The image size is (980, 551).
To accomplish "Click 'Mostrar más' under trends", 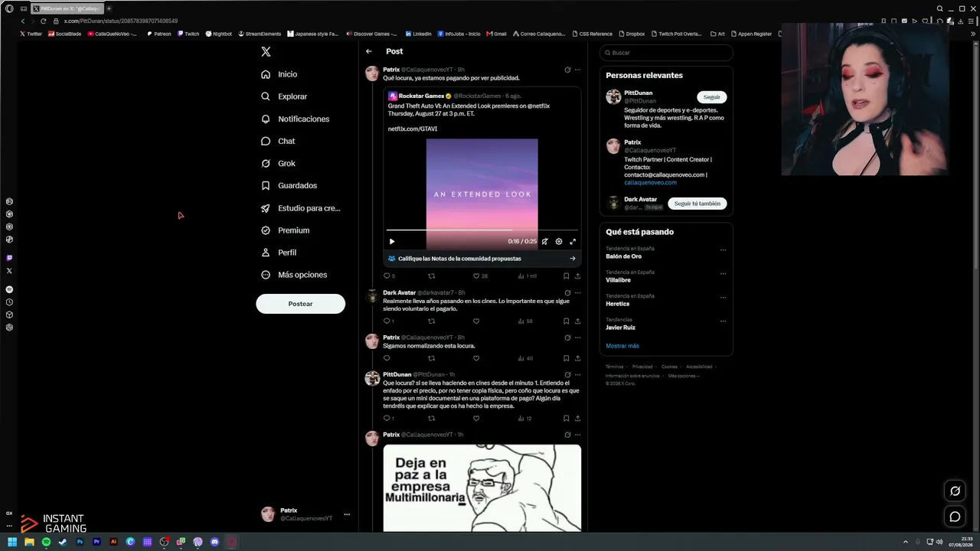I will (x=622, y=346).
